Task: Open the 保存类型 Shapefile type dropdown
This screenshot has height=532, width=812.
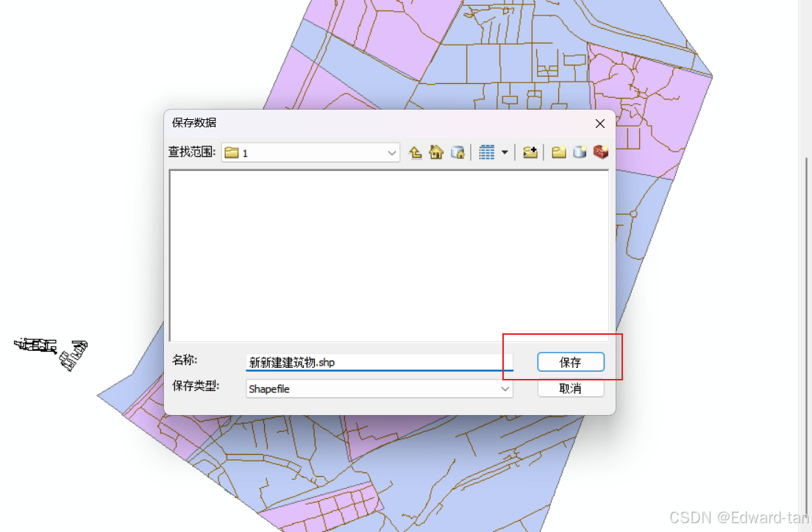Action: point(505,389)
